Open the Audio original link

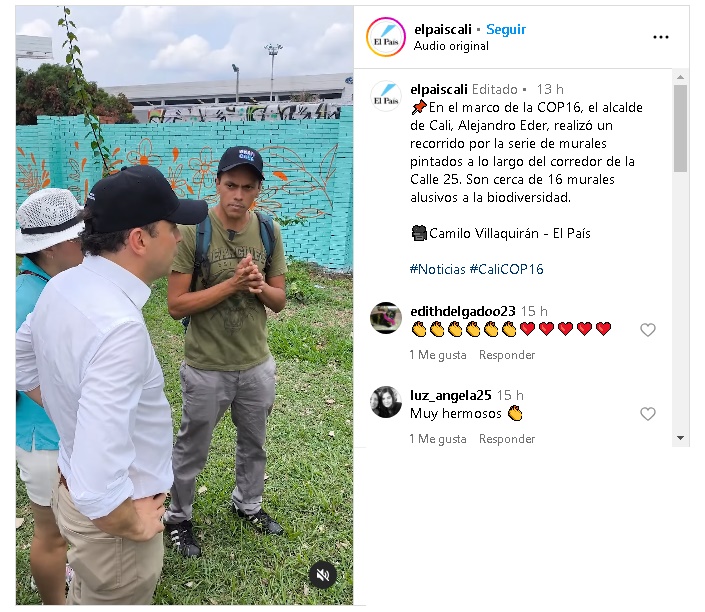click(x=451, y=46)
